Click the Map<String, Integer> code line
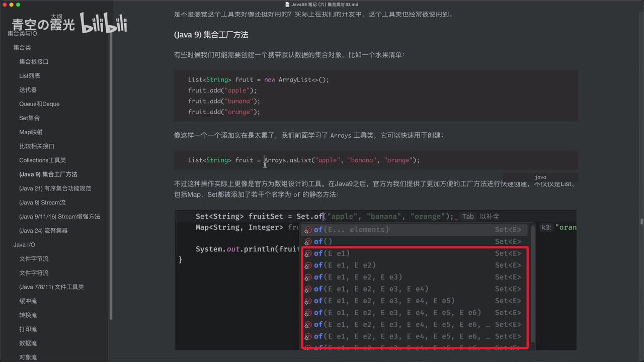This screenshot has height=362, width=644. pyautogui.click(x=248, y=227)
